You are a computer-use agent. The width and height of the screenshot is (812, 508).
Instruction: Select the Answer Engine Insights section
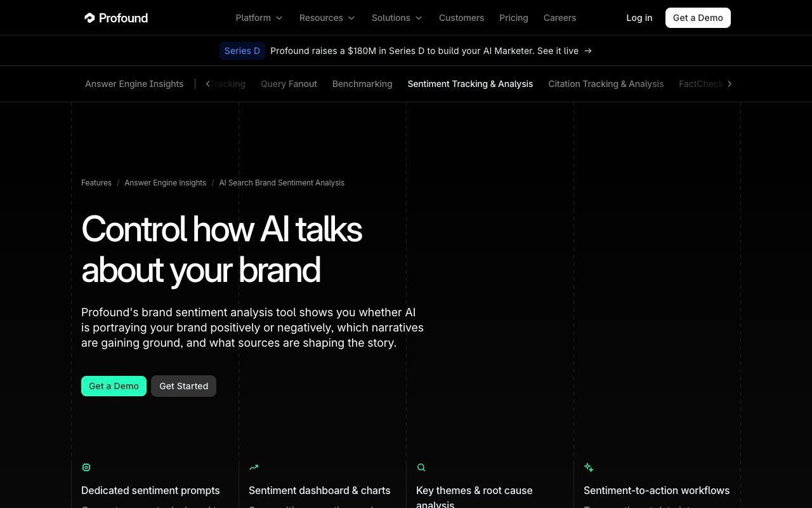click(134, 84)
